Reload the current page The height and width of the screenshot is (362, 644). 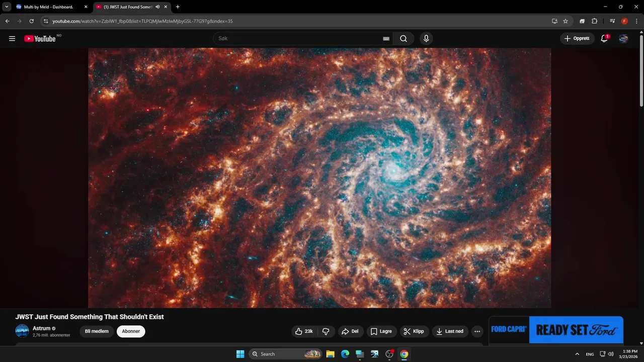tap(32, 21)
